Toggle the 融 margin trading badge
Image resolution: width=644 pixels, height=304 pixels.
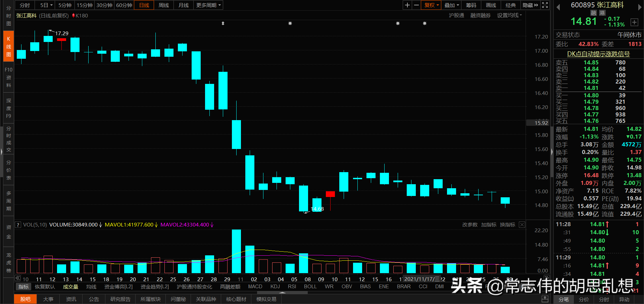tap(593, 12)
